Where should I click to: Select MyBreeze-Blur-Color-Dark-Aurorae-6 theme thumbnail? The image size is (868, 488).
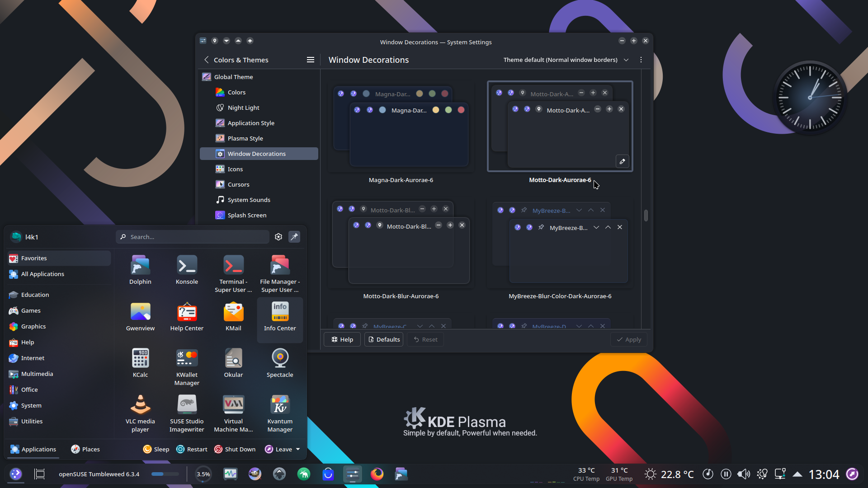click(x=560, y=243)
